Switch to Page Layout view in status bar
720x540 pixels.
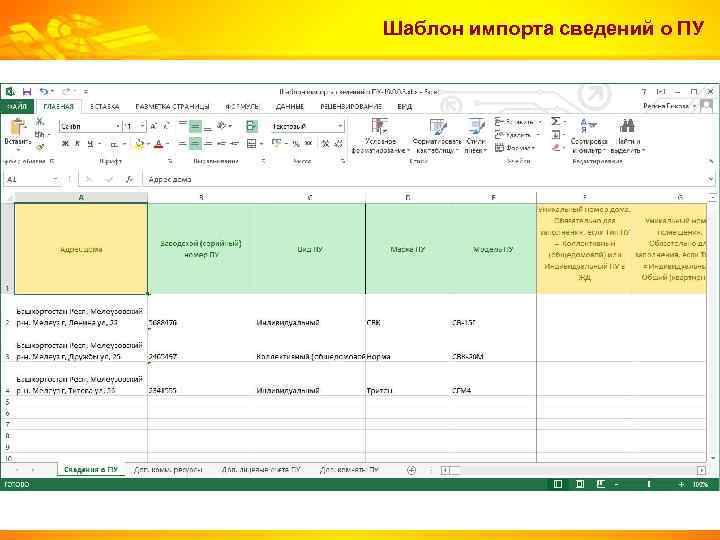click(579, 484)
